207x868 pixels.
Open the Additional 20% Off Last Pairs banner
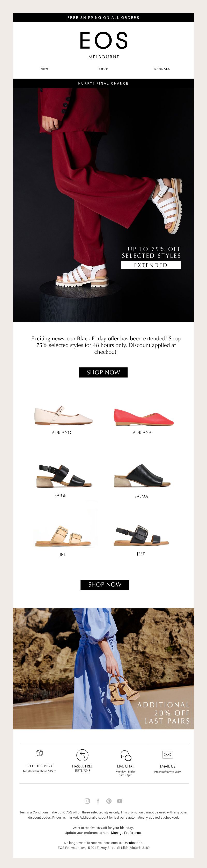[x=103, y=669]
